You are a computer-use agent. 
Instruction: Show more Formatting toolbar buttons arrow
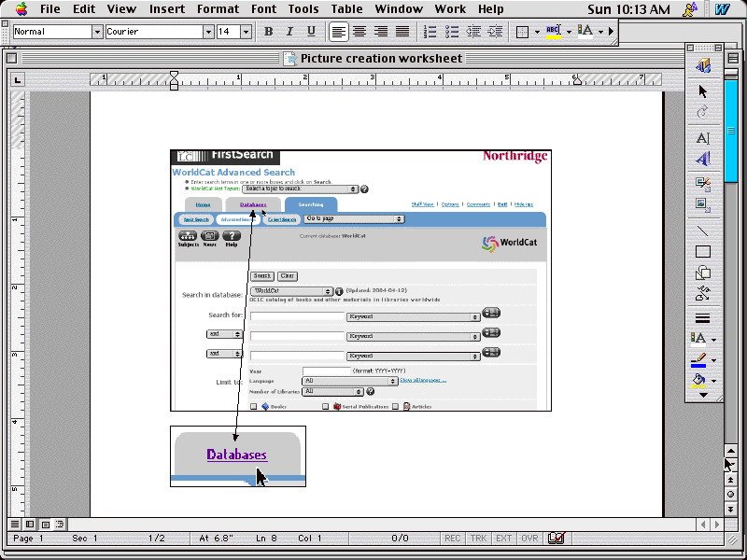pyautogui.click(x=612, y=32)
